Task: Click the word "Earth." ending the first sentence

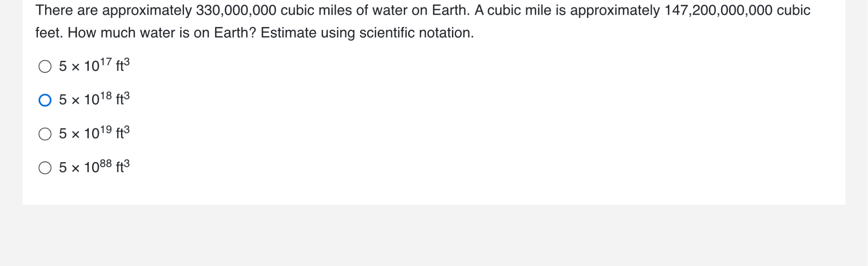Action: coord(451,11)
